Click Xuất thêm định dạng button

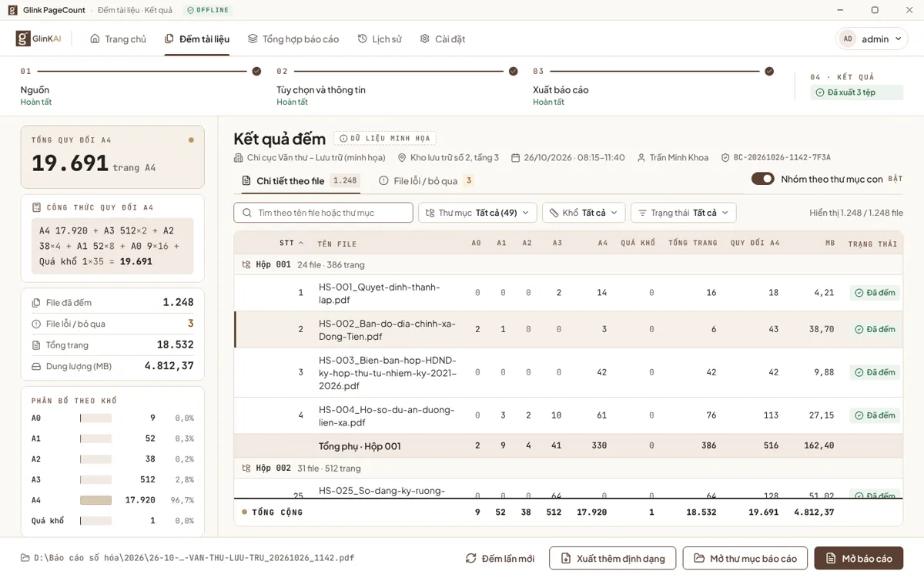click(x=613, y=558)
